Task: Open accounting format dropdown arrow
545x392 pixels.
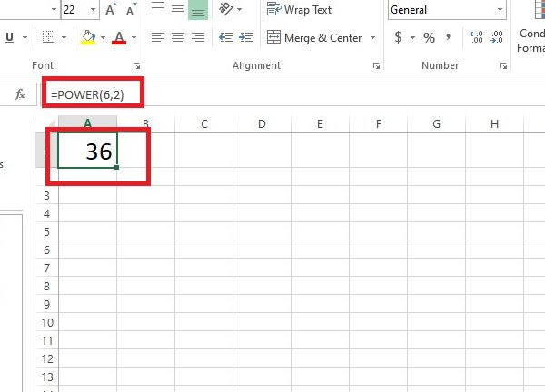Action: coord(413,37)
